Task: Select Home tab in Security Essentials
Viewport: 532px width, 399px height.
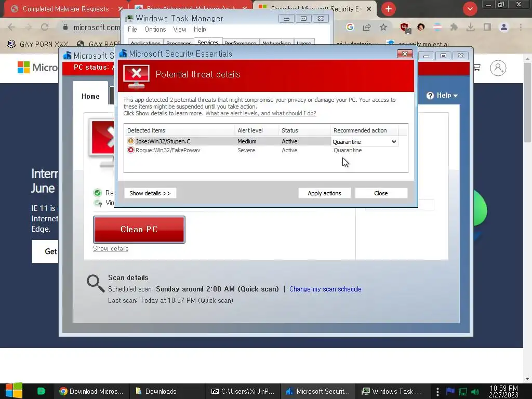Action: click(x=90, y=96)
